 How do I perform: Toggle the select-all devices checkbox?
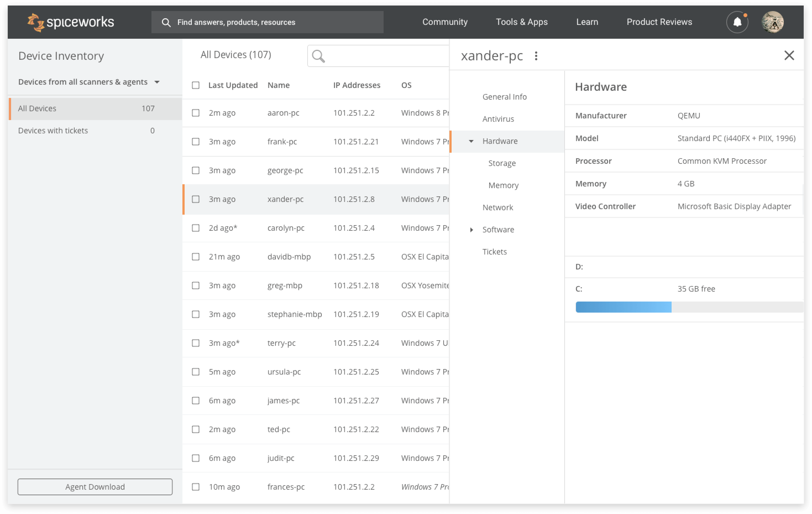pyautogui.click(x=196, y=85)
